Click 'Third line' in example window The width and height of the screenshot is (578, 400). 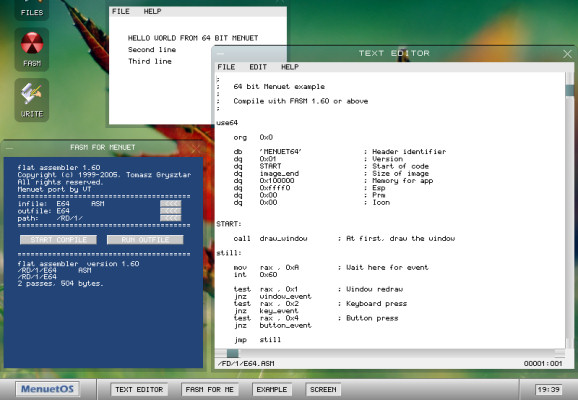[150, 61]
